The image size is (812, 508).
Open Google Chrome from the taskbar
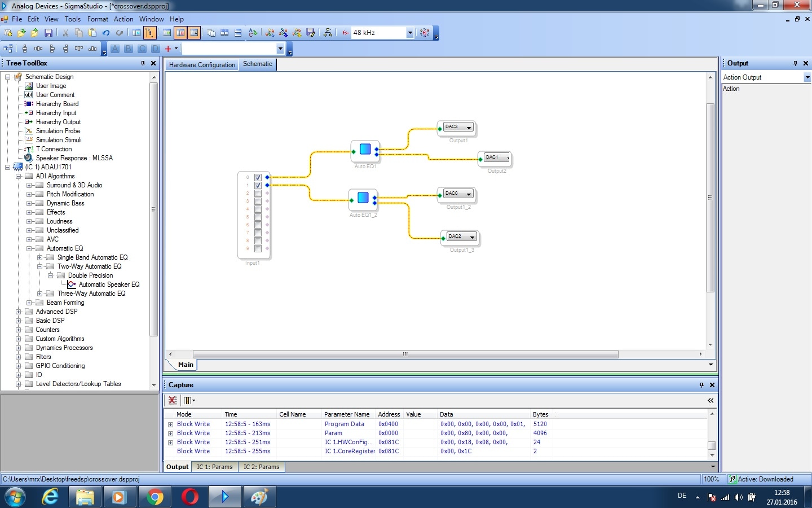[x=154, y=497]
